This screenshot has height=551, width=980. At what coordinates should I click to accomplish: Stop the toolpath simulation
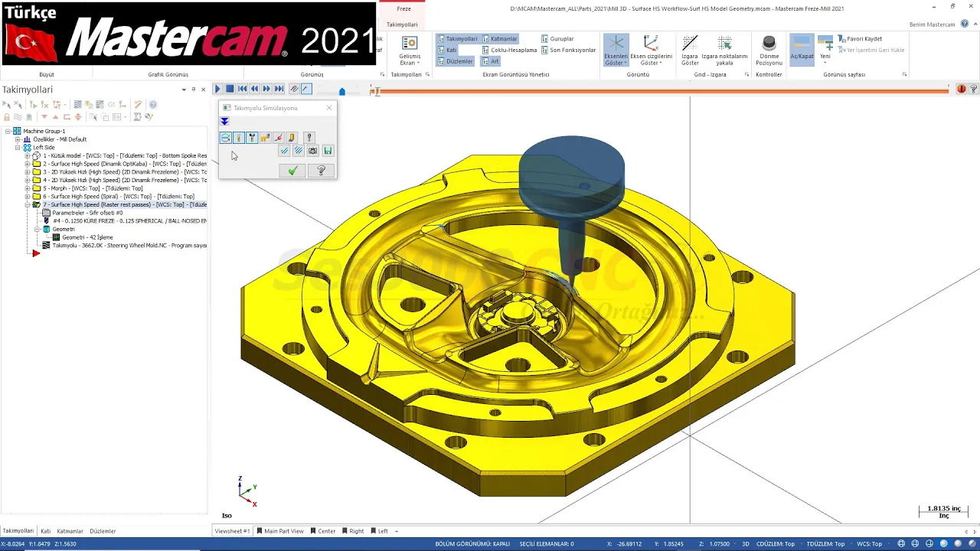click(230, 90)
